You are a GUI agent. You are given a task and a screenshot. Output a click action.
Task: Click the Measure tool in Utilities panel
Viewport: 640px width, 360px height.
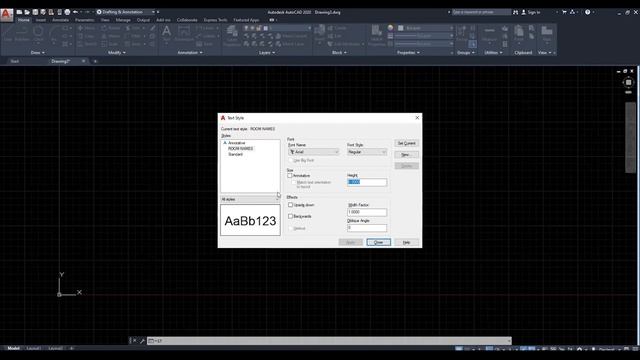pyautogui.click(x=489, y=33)
